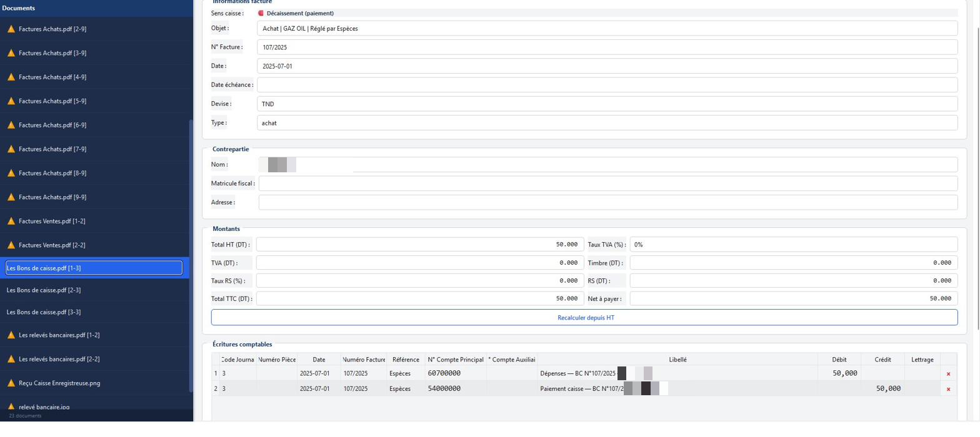Click the Lettrage column header

[x=922, y=360]
